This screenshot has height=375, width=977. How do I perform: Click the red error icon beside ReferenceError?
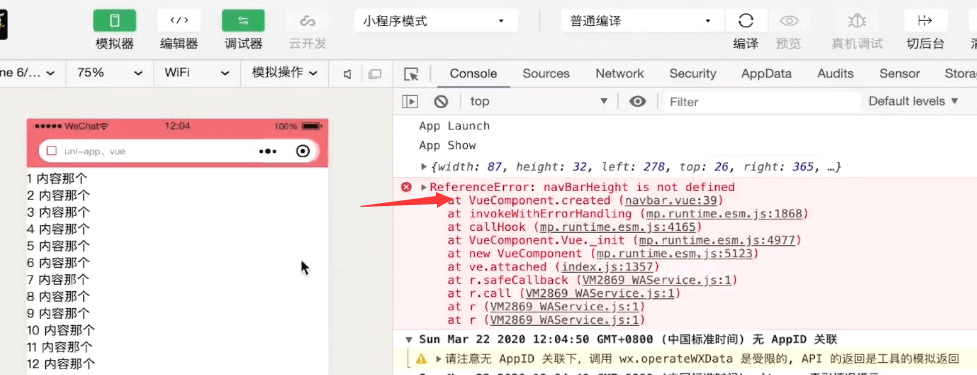(406, 187)
